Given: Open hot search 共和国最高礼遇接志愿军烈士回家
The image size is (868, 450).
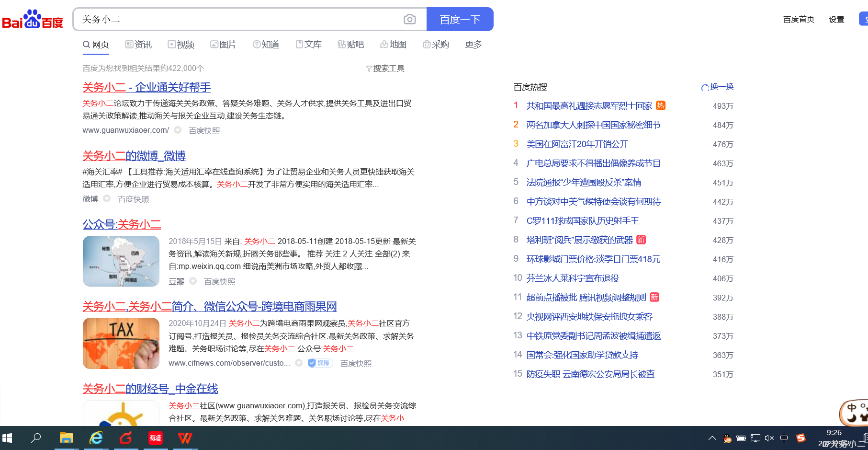Looking at the screenshot, I should tap(589, 106).
